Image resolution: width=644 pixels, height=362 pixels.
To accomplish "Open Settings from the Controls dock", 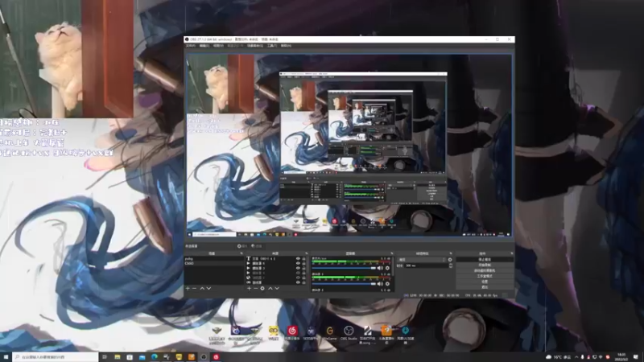I will click(485, 282).
